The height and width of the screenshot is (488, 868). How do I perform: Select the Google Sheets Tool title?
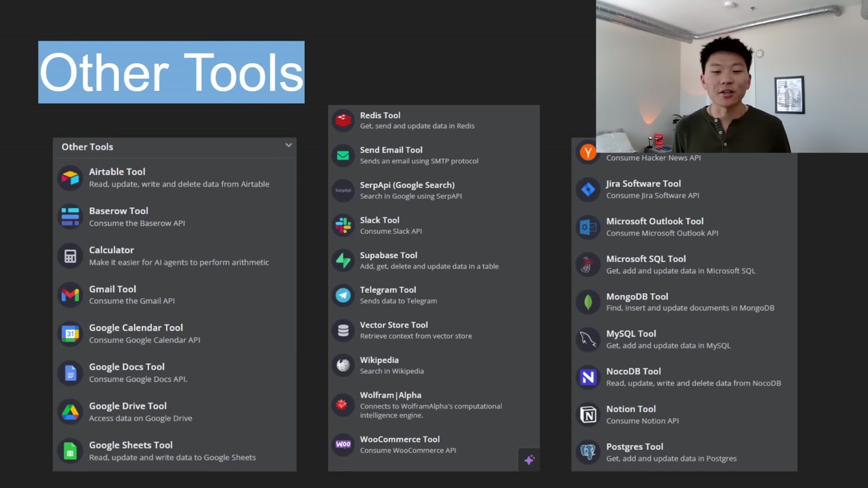pos(130,445)
